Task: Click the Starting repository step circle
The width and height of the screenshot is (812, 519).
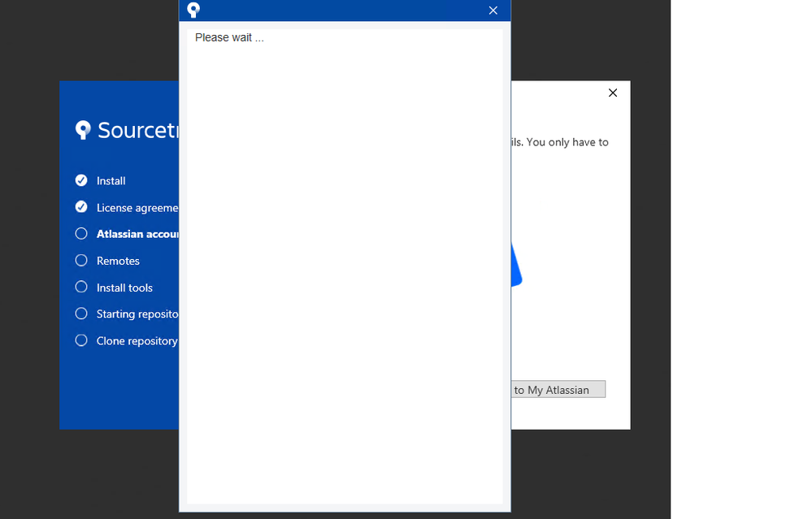Action: tap(81, 314)
